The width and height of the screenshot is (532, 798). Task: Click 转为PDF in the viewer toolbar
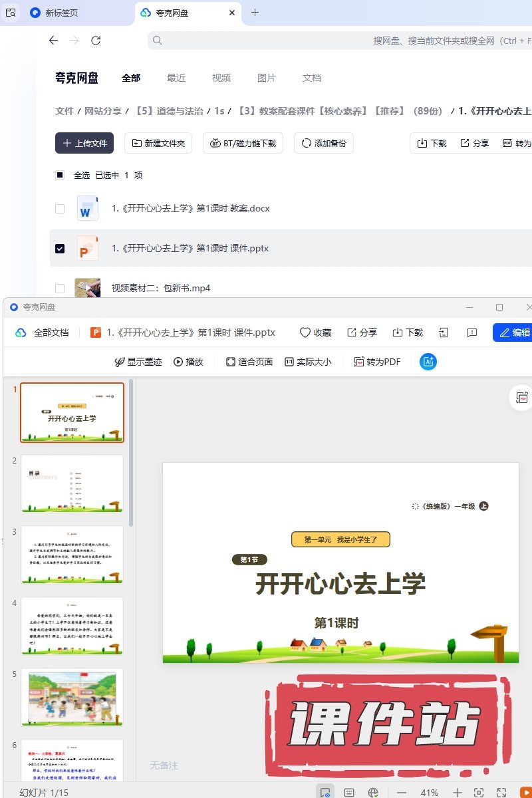[x=377, y=362]
